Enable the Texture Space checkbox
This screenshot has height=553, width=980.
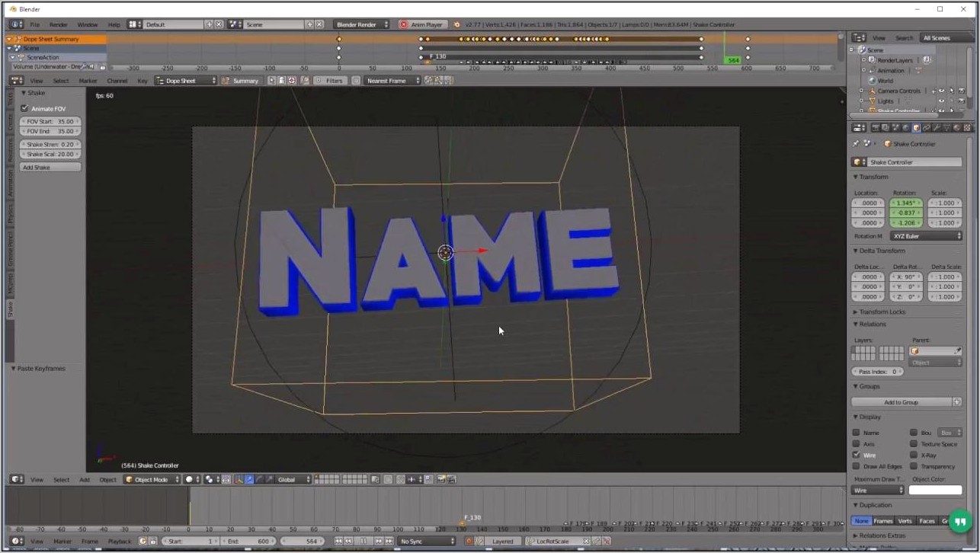point(914,443)
